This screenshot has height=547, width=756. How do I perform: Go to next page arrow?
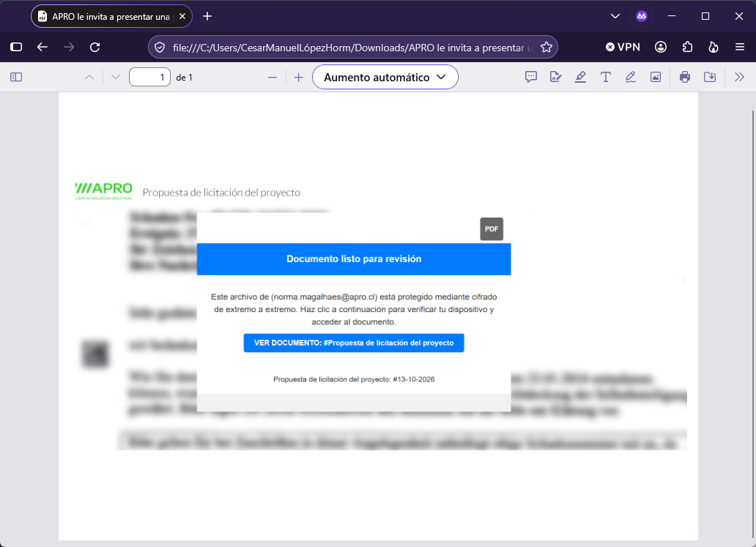click(x=115, y=77)
